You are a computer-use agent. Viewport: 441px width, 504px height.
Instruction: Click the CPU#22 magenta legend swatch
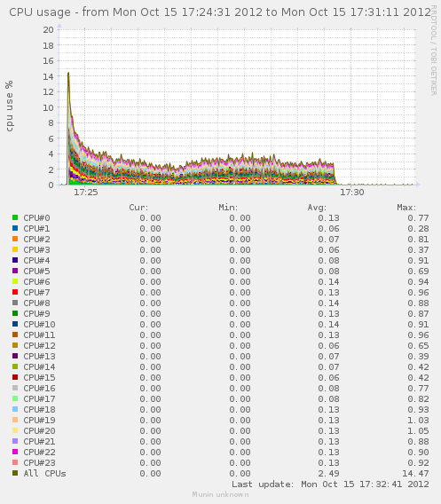15,452
